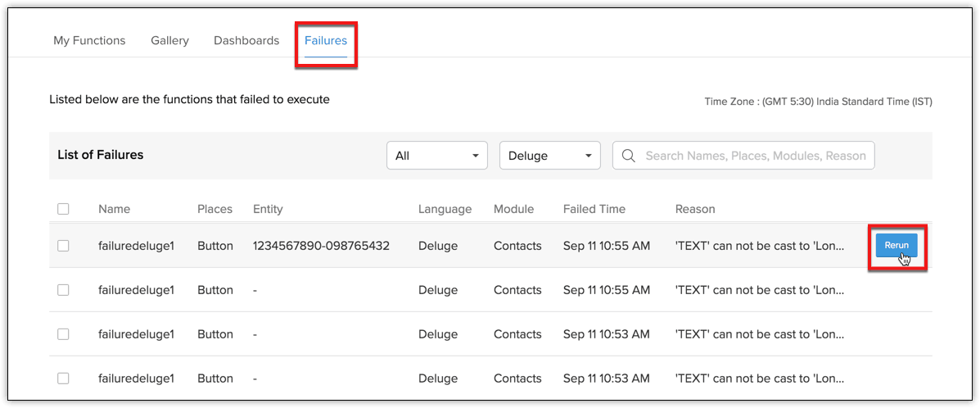This screenshot has width=980, height=408.
Task: Click the entity ID 1234567890-098765432
Action: pyautogui.click(x=321, y=246)
